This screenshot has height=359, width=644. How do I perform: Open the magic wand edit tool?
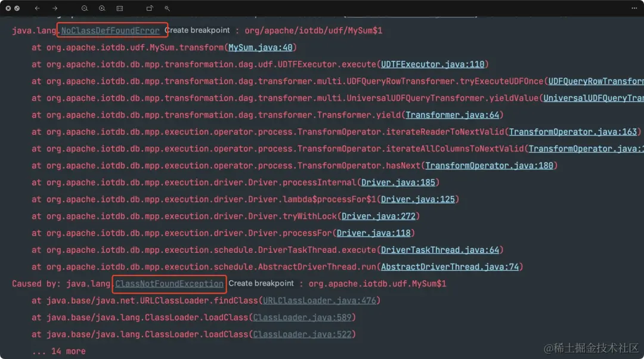pyautogui.click(x=167, y=8)
